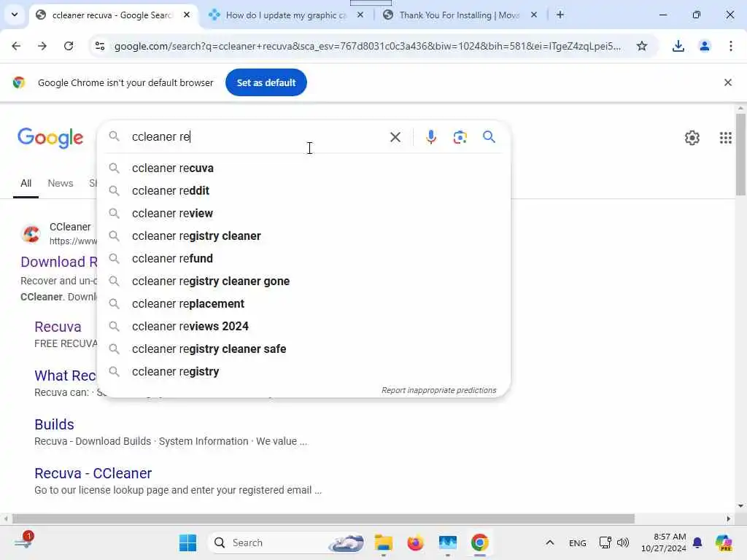Start voice search with microphone
Image resolution: width=747 pixels, height=560 pixels.
coord(430,137)
